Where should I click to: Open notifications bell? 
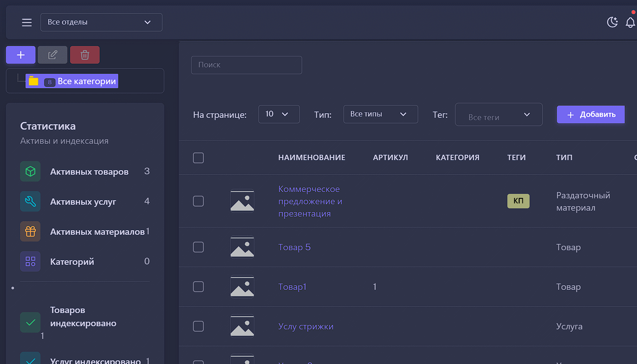630,22
